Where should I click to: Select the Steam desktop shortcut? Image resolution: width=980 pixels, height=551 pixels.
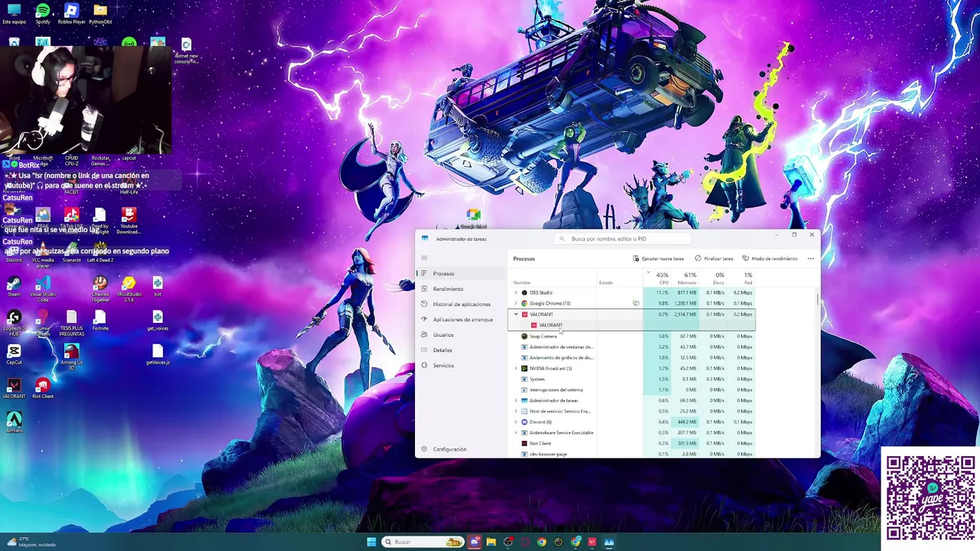(14, 287)
